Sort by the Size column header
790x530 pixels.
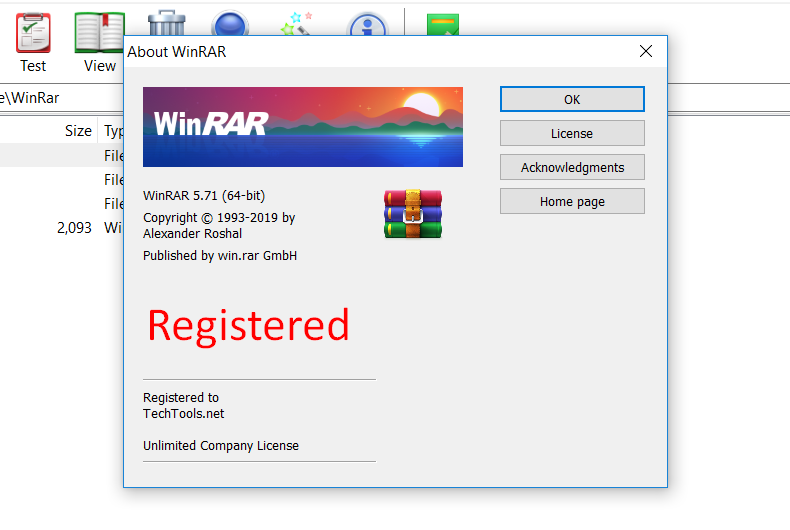[x=78, y=131]
